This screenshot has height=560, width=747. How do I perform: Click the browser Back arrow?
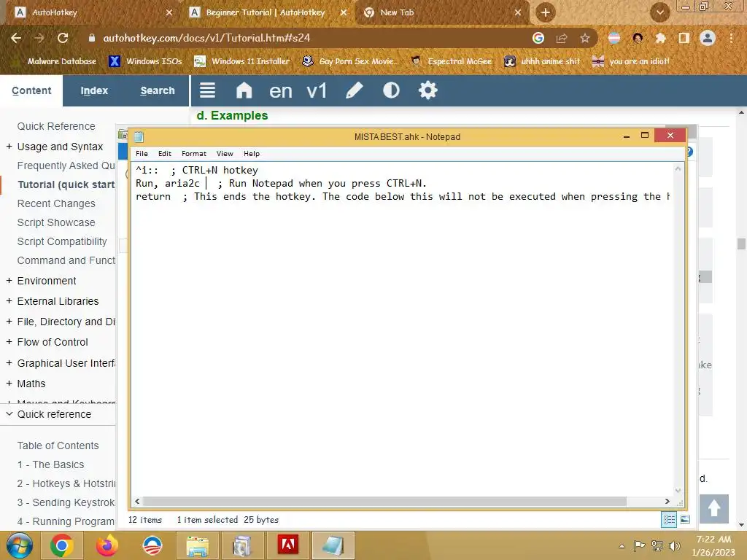click(16, 38)
